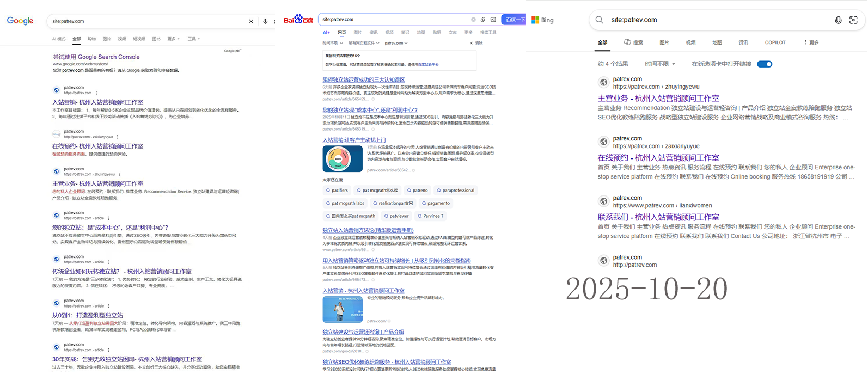
Task: Open Baidu result 阻碍独立站运营成功的三大认知误区
Action: [x=364, y=80]
